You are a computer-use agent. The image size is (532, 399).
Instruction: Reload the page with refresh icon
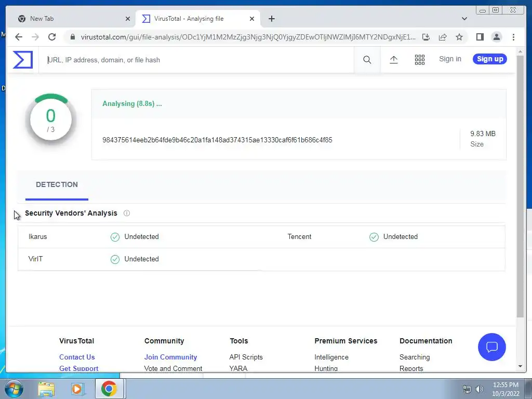pos(52,37)
